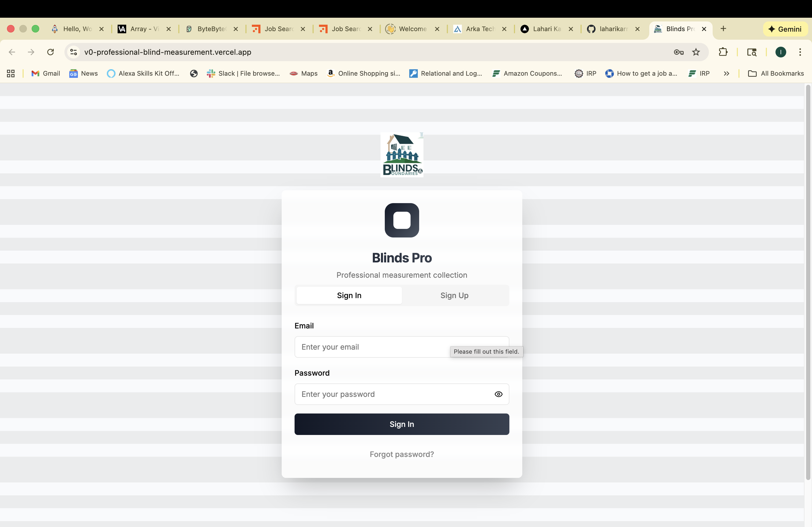Click the unlabeled globe bookmark

pyautogui.click(x=194, y=74)
